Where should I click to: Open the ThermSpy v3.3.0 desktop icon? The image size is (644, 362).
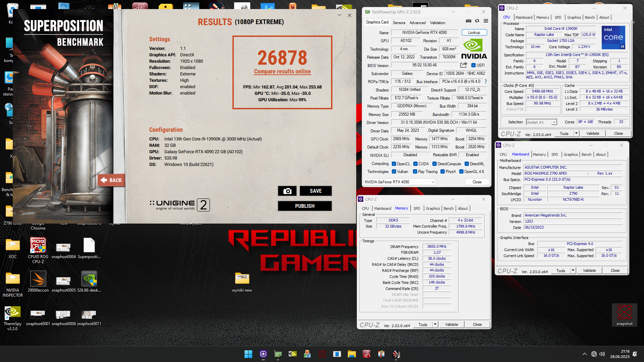pos(12,318)
